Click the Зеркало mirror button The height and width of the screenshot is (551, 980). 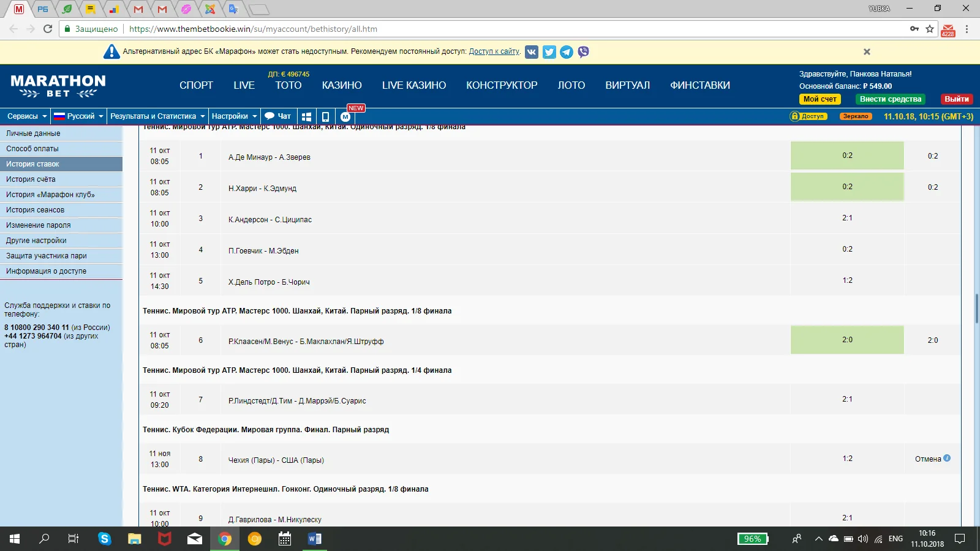856,116
